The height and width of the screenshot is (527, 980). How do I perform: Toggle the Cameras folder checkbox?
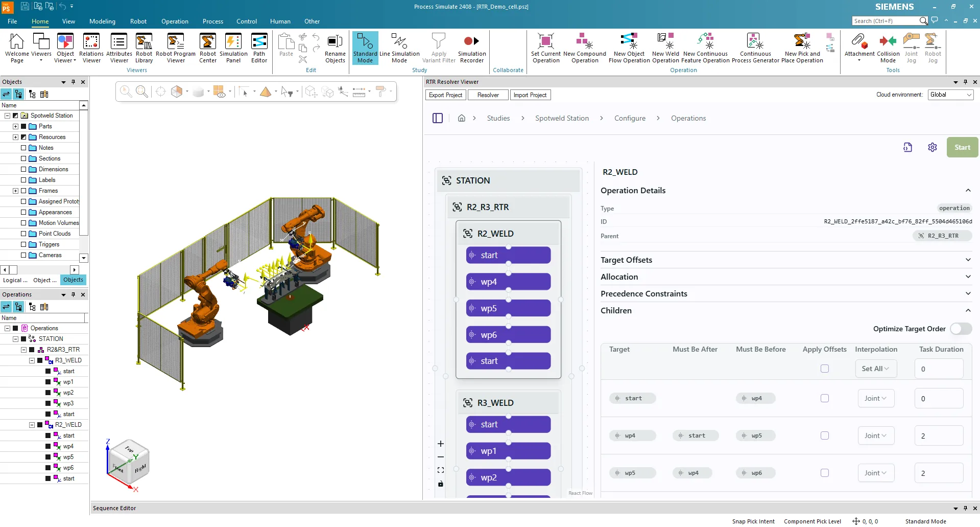click(23, 255)
